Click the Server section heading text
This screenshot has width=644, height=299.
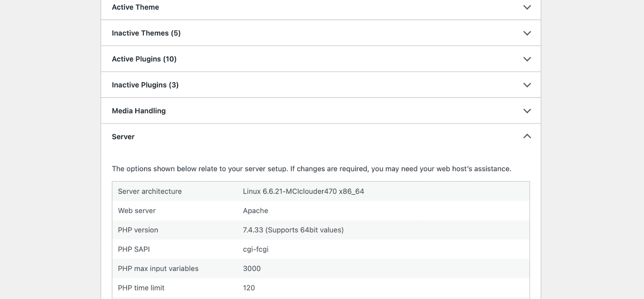pyautogui.click(x=123, y=137)
